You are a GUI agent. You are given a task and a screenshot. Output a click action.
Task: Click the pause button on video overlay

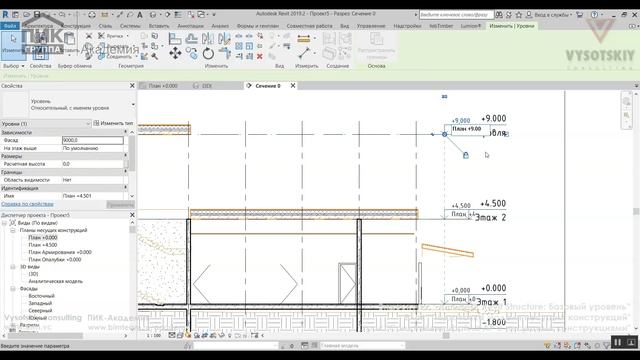pyautogui.click(x=618, y=342)
